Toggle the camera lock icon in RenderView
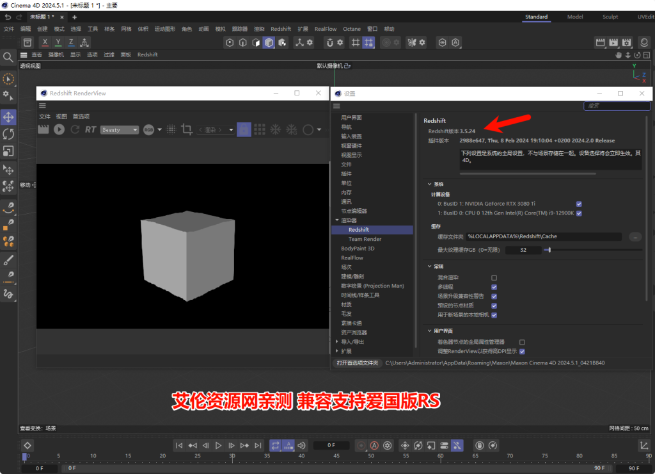This screenshot has height=474, width=655. pos(244,130)
